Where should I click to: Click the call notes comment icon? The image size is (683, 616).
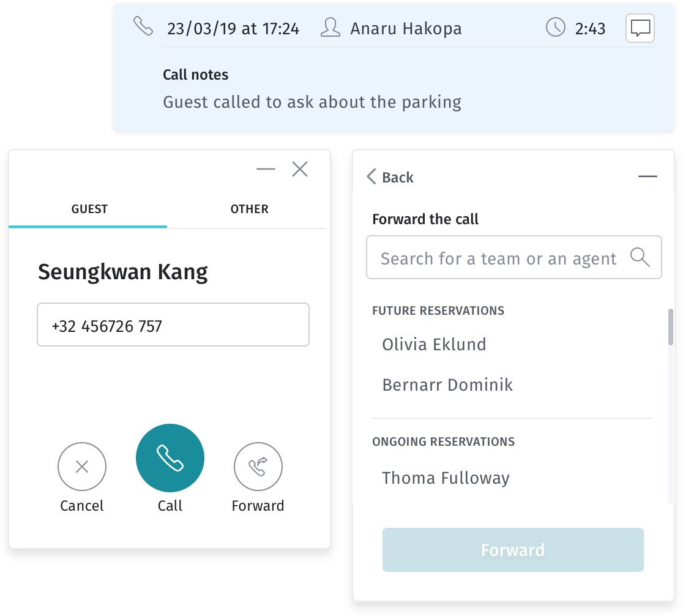click(640, 28)
